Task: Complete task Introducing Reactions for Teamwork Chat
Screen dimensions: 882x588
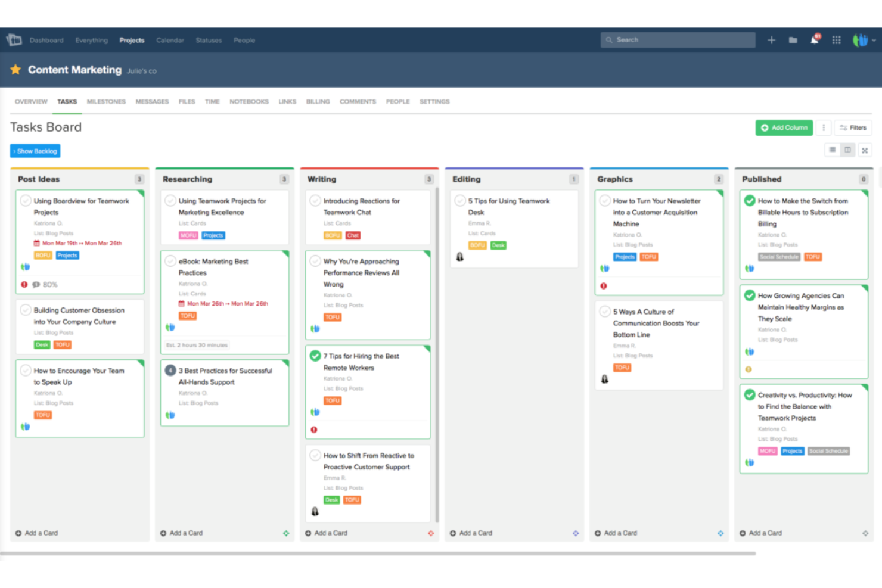Action: click(315, 201)
